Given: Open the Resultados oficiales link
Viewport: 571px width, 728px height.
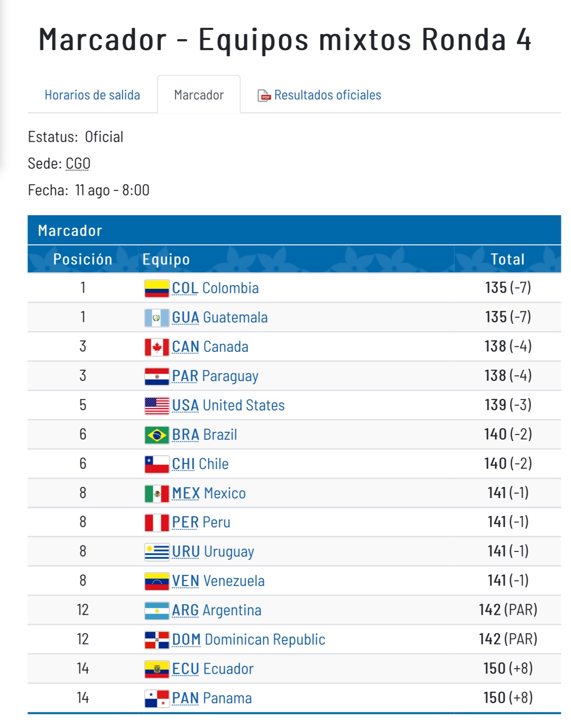Looking at the screenshot, I should coord(327,95).
